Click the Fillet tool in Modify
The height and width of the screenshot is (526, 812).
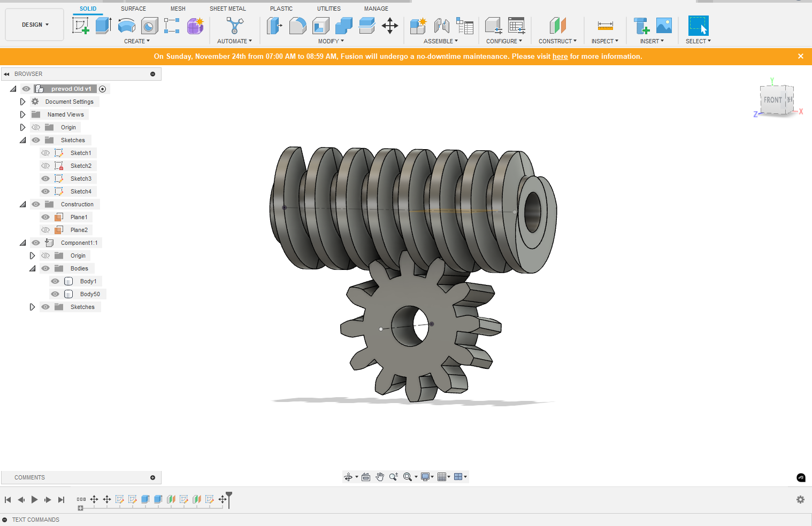pyautogui.click(x=297, y=25)
